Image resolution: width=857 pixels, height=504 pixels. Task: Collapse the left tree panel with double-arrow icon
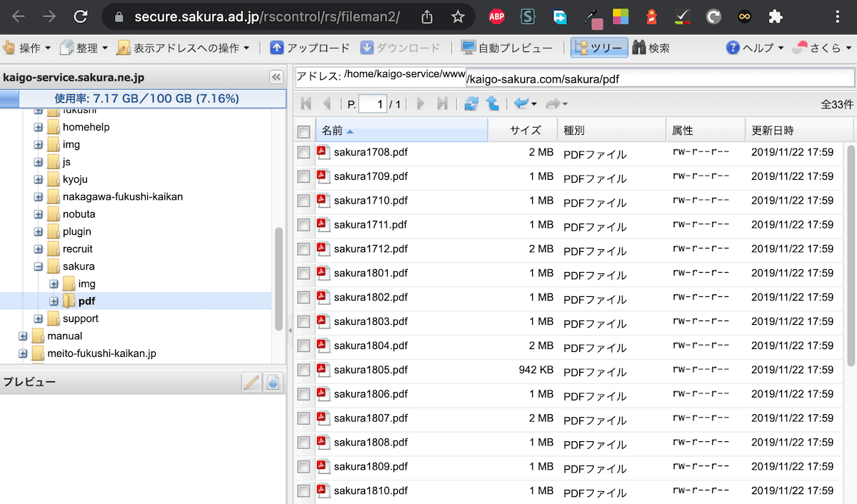pyautogui.click(x=276, y=78)
